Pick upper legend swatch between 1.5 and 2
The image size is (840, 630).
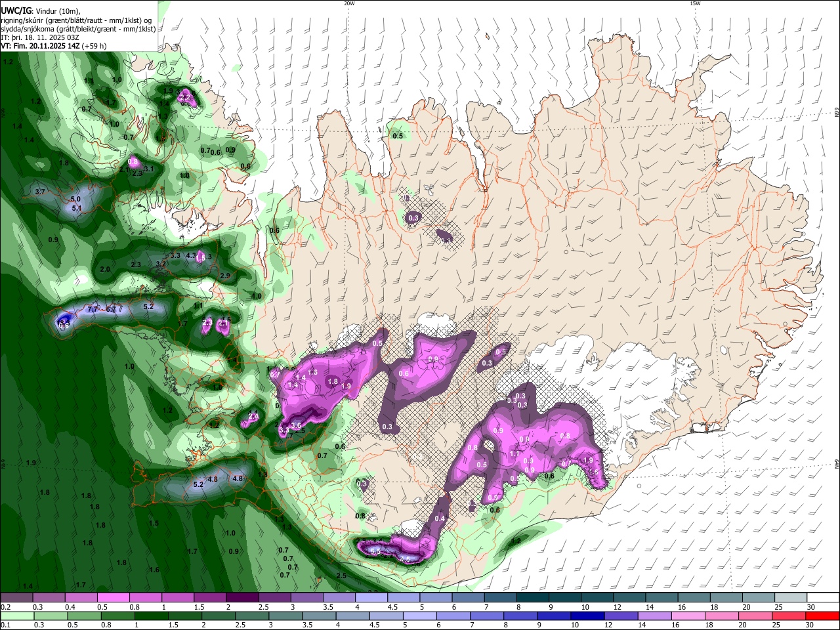coord(209,598)
